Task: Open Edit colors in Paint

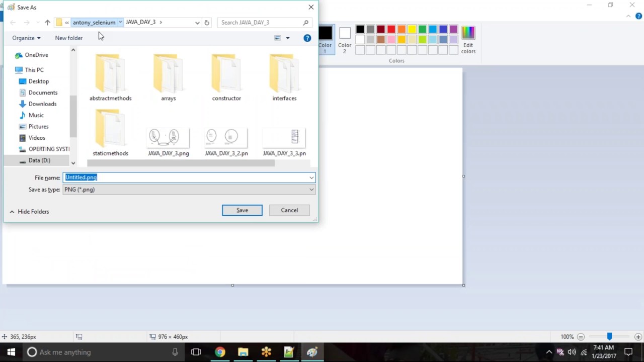Action: pyautogui.click(x=468, y=40)
